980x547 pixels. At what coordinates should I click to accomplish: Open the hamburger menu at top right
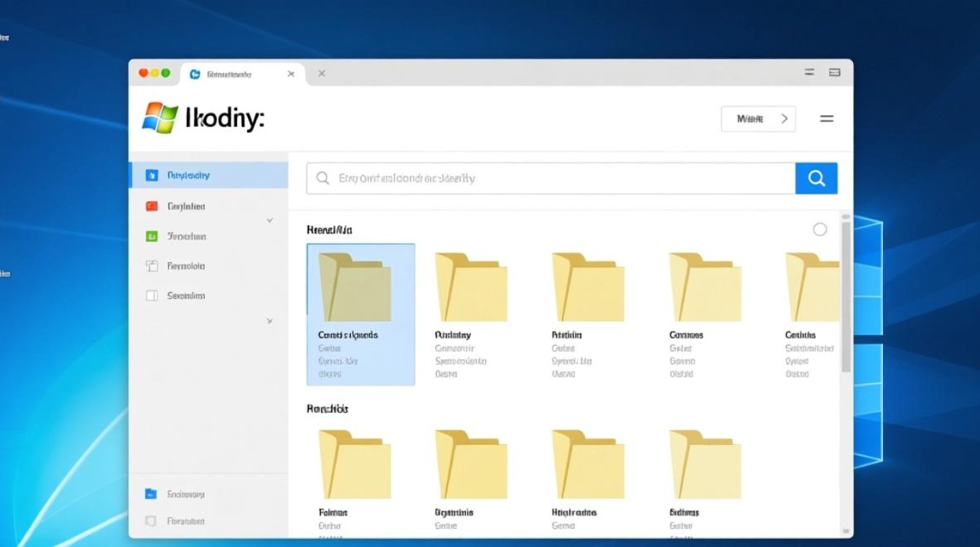point(827,118)
